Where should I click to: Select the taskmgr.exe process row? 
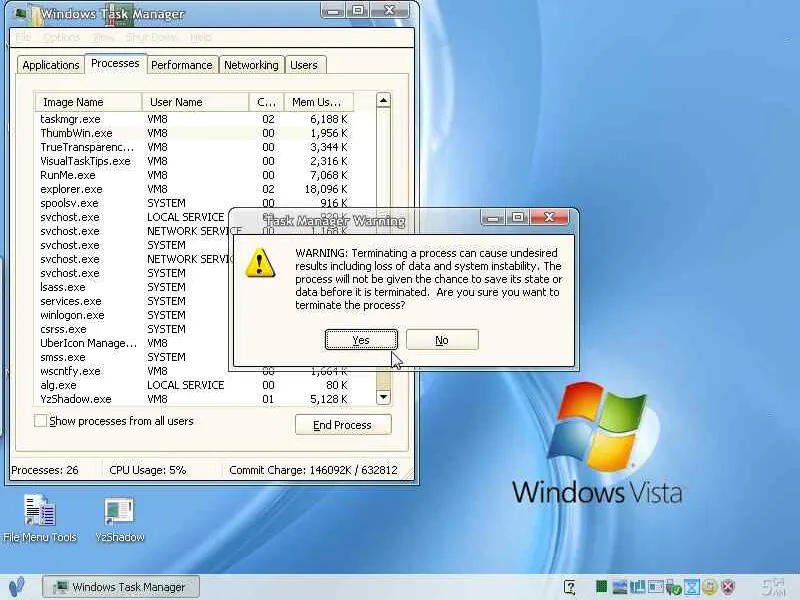[194, 119]
